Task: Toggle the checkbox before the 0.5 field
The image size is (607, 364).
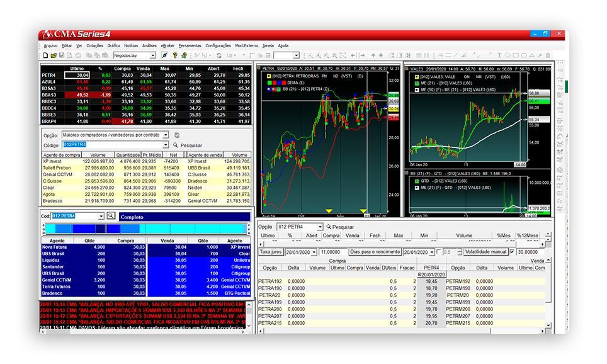Action: 439,252
